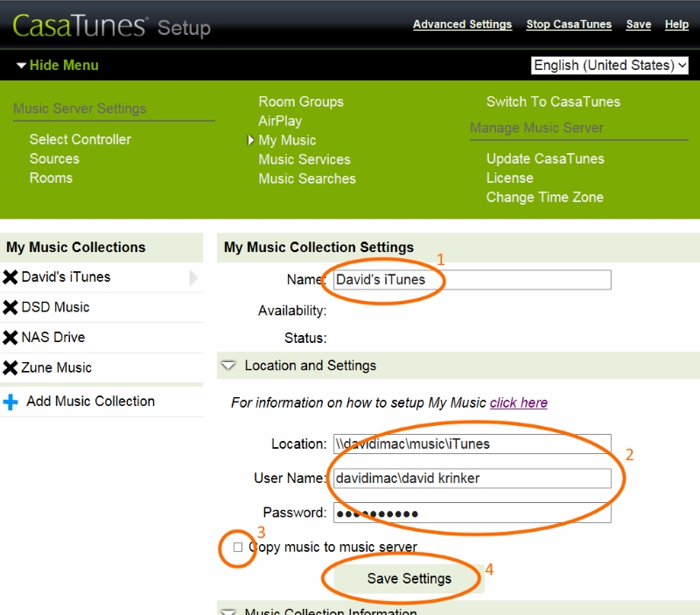The height and width of the screenshot is (615, 700).
Task: Open Music Services menu item
Action: point(304,159)
